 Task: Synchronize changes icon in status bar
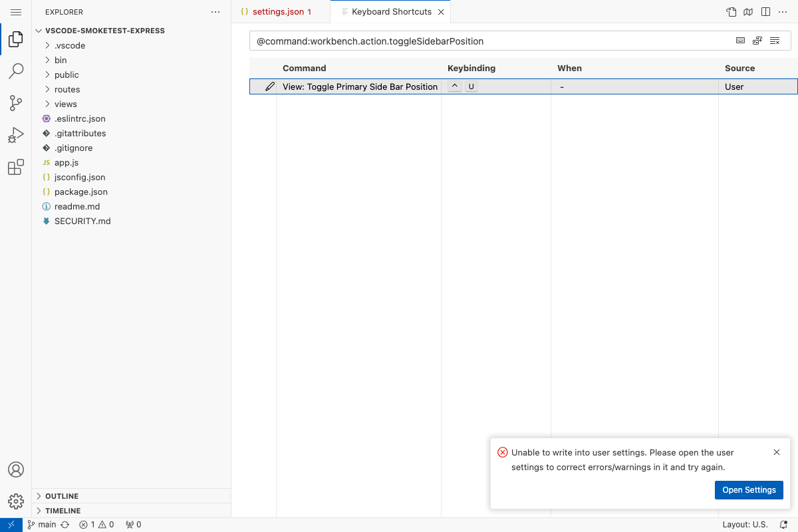pyautogui.click(x=65, y=525)
